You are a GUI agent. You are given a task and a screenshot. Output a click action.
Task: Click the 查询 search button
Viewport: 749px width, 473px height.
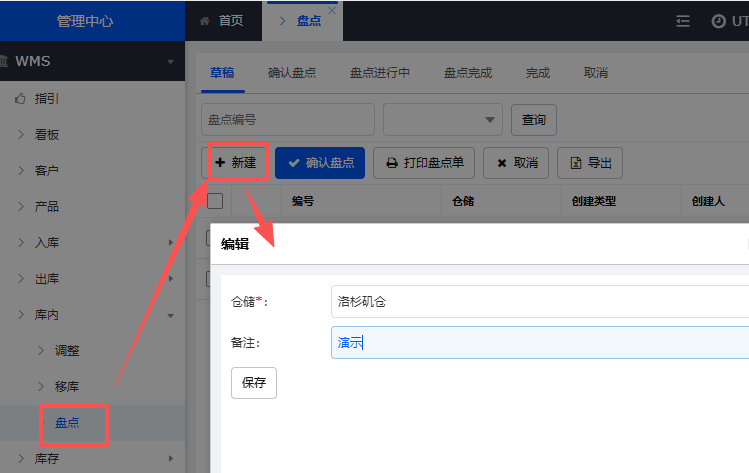[533, 119]
